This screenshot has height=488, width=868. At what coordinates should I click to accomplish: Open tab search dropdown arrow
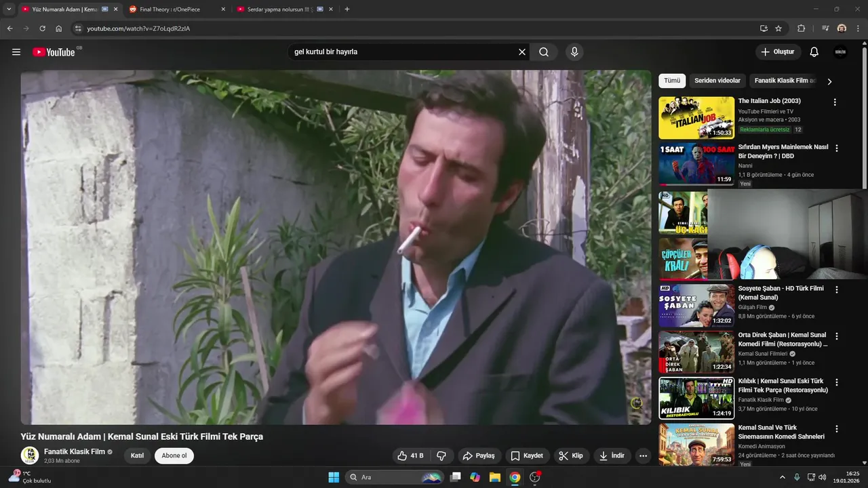[x=9, y=9]
